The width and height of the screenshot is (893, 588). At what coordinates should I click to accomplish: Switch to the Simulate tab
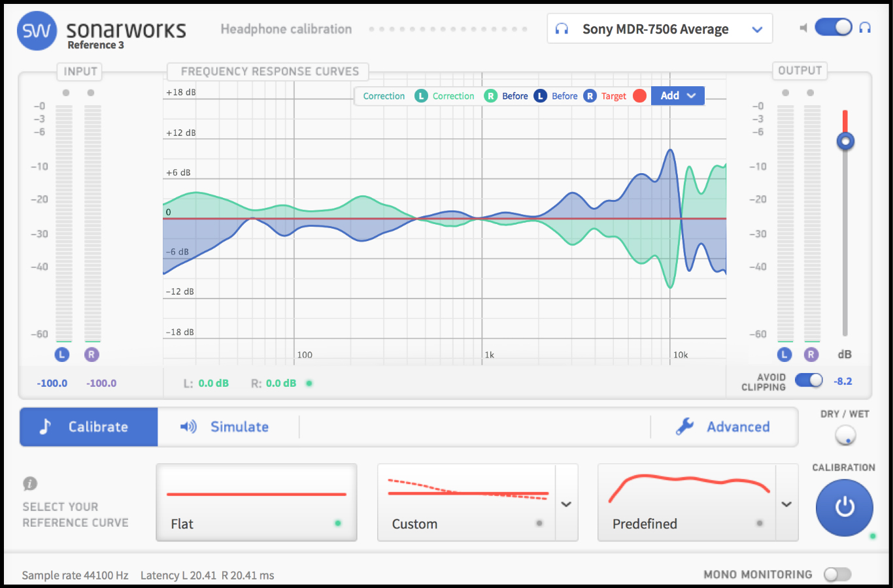click(x=228, y=427)
